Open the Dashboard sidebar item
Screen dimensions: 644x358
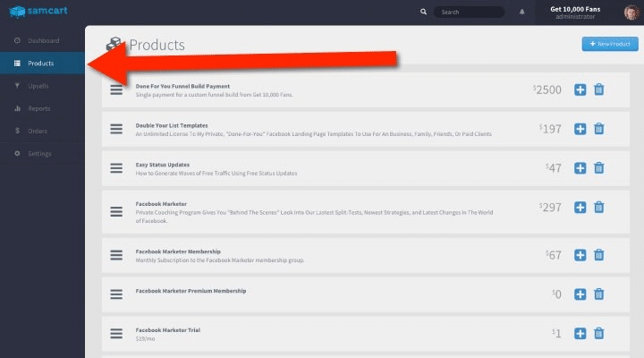pos(42,40)
